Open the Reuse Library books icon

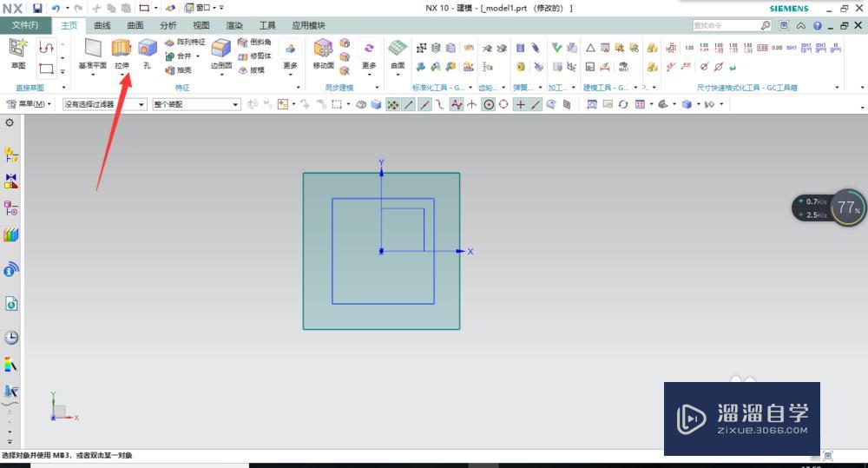tap(10, 234)
